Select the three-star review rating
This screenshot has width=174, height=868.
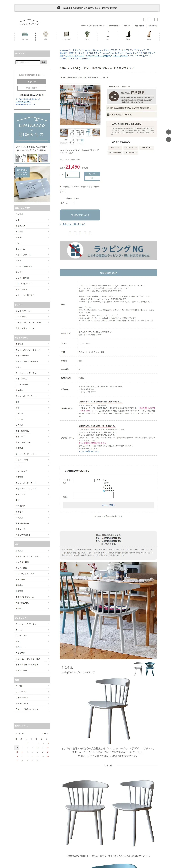[104, 486]
